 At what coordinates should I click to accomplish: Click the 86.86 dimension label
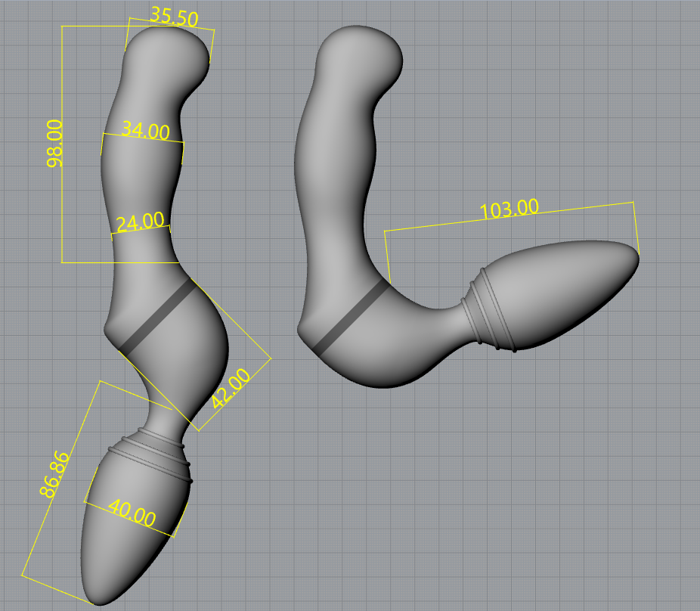[x=54, y=474]
